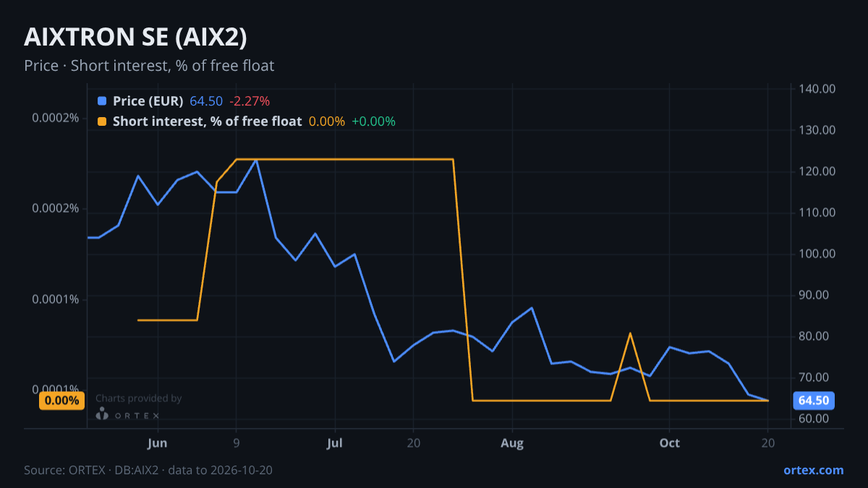This screenshot has height=488, width=868.
Task: Click the 140.00 right axis label
Action: (x=818, y=89)
